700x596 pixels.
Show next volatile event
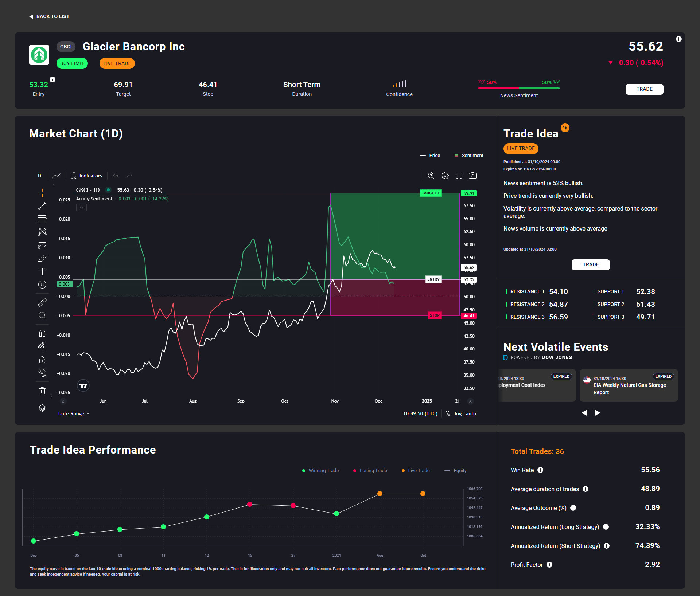(597, 413)
